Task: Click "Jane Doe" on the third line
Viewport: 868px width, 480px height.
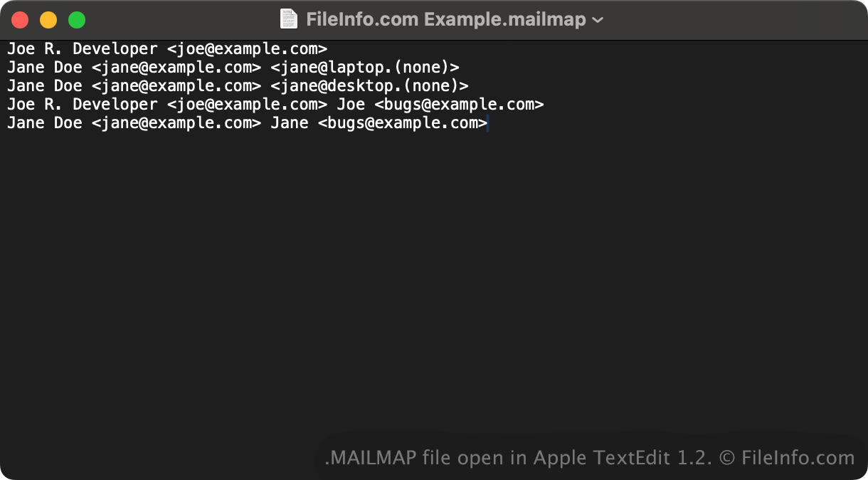Action: click(x=44, y=86)
